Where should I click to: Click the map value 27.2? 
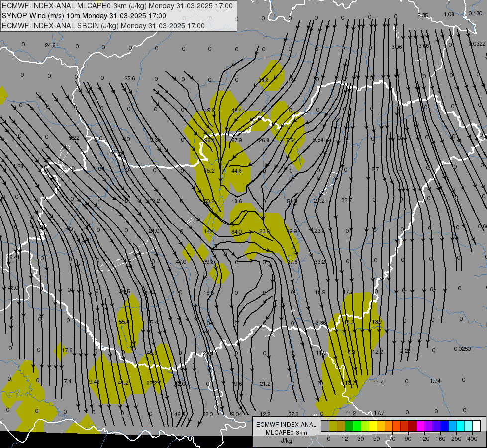319,201
